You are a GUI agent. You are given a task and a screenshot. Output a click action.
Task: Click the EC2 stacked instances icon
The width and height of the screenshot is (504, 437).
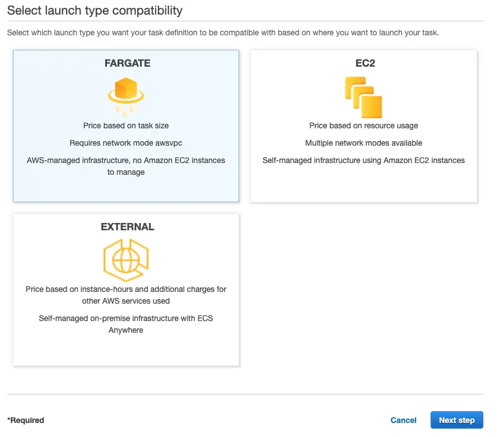[363, 97]
